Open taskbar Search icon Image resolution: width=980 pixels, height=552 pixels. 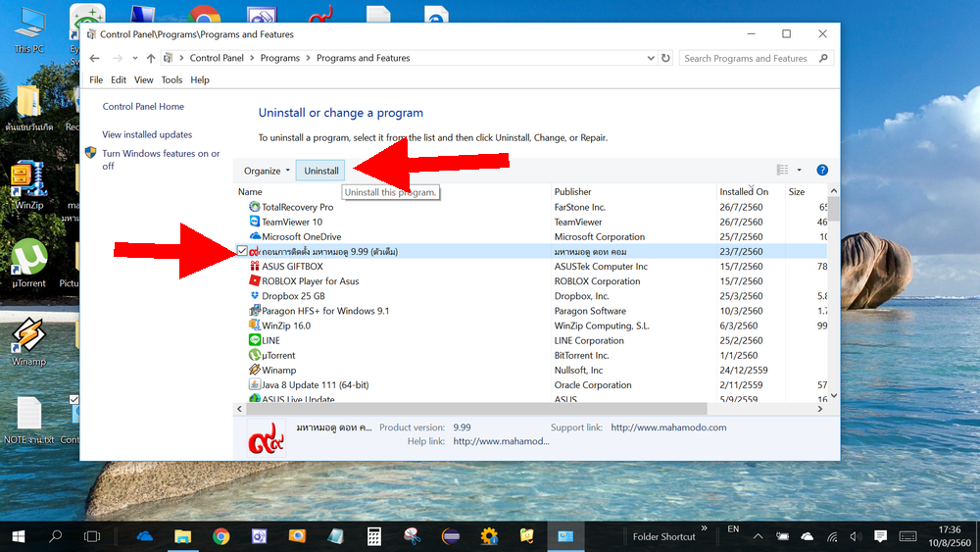[56, 536]
